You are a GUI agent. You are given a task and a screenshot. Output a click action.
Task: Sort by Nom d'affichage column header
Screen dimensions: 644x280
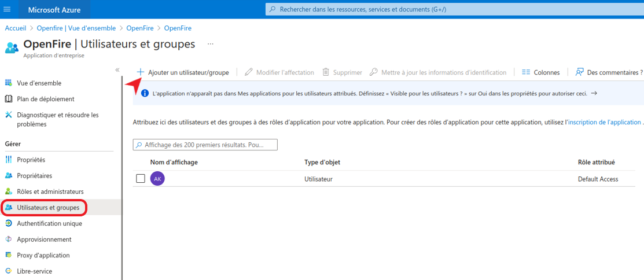pos(174,162)
